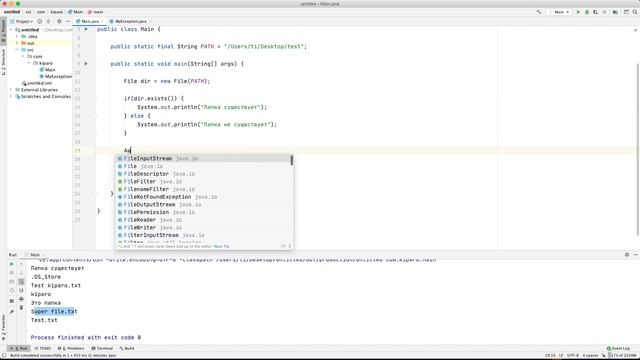The height and width of the screenshot is (360, 640).
Task: Rerun Main from the Run panel play icon
Action: pos(11,264)
